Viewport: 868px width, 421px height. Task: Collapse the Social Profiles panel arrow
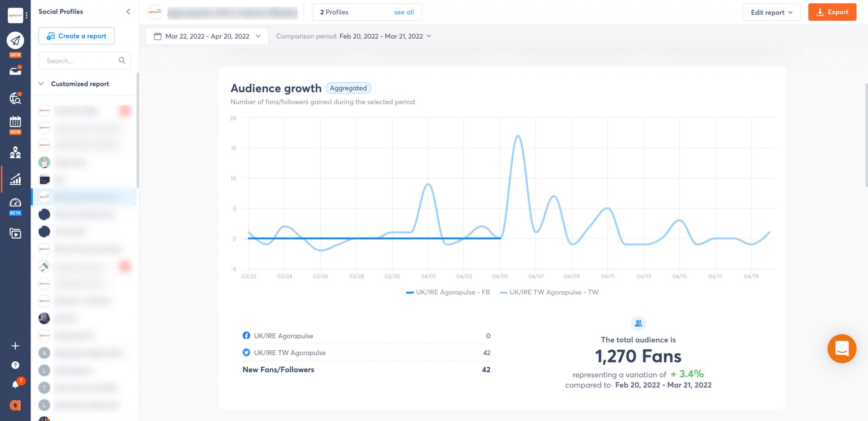click(x=128, y=12)
